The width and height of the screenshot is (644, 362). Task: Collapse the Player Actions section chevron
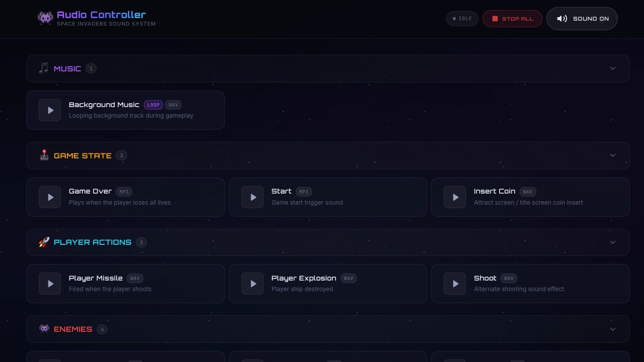coord(613,242)
